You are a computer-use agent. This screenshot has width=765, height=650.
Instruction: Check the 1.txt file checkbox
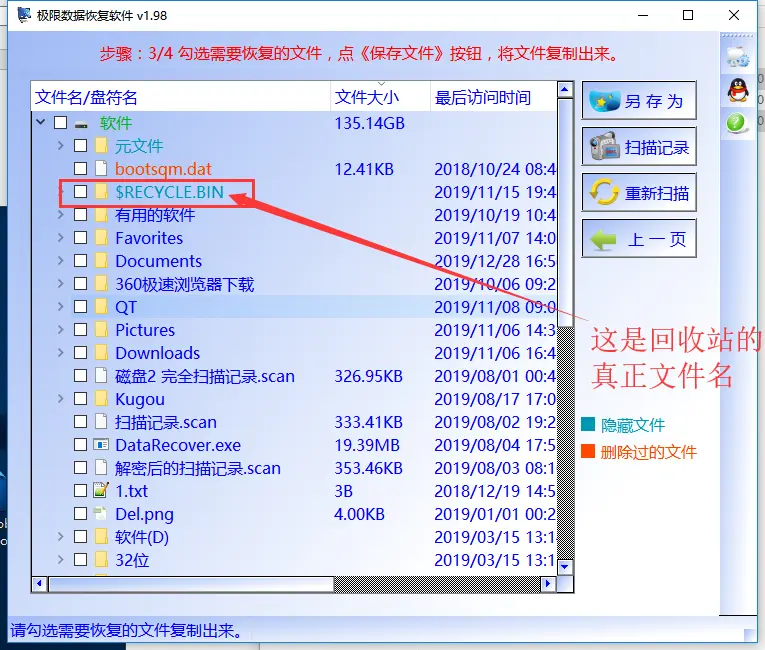[81, 490]
